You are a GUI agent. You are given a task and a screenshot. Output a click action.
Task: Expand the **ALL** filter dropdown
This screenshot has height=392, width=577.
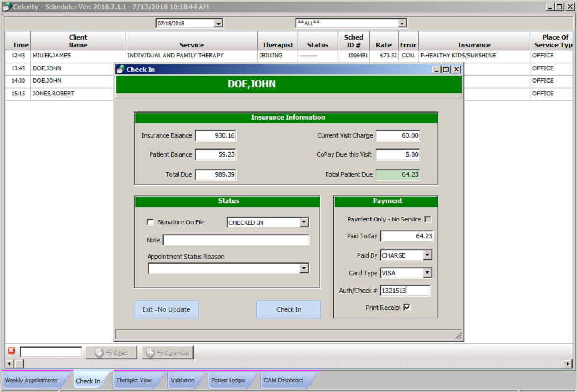point(402,23)
